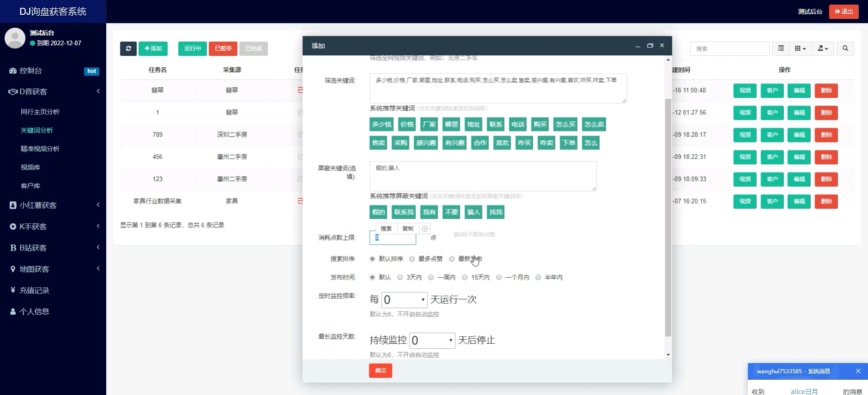Open 客户库 menu item
868x395 pixels.
[x=30, y=186]
